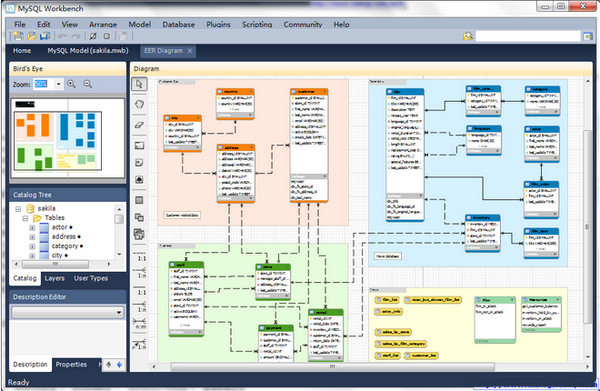Expand the category table node
The image size is (600, 391).
pyautogui.click(x=32, y=246)
